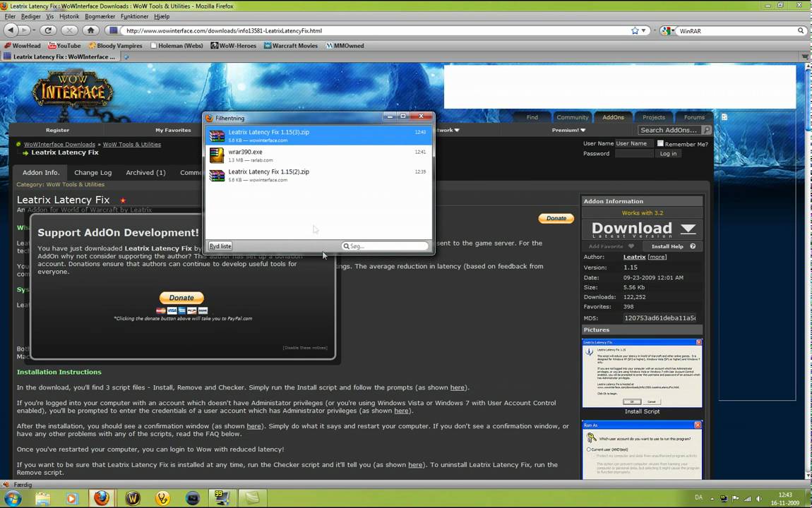Open Windows Start button
The image size is (812, 508).
13,498
